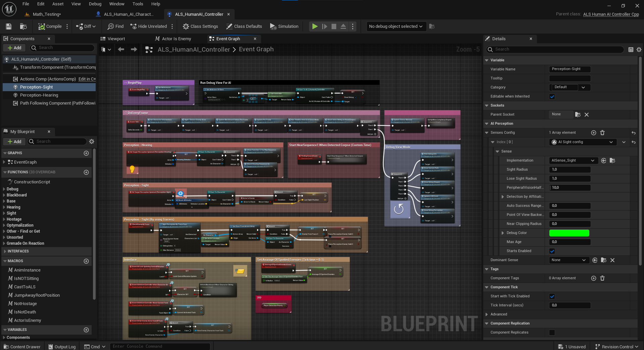
Task: Toggle the Component Replicates checkbox
Action: pyautogui.click(x=552, y=333)
